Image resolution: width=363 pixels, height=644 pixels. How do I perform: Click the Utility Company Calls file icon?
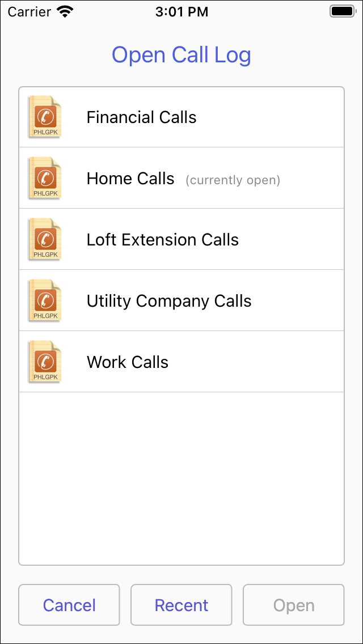(45, 301)
